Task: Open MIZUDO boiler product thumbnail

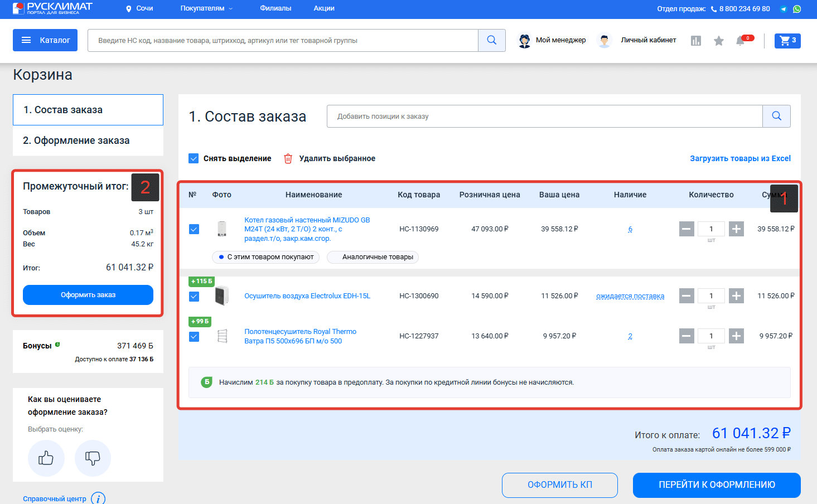Action: point(222,229)
